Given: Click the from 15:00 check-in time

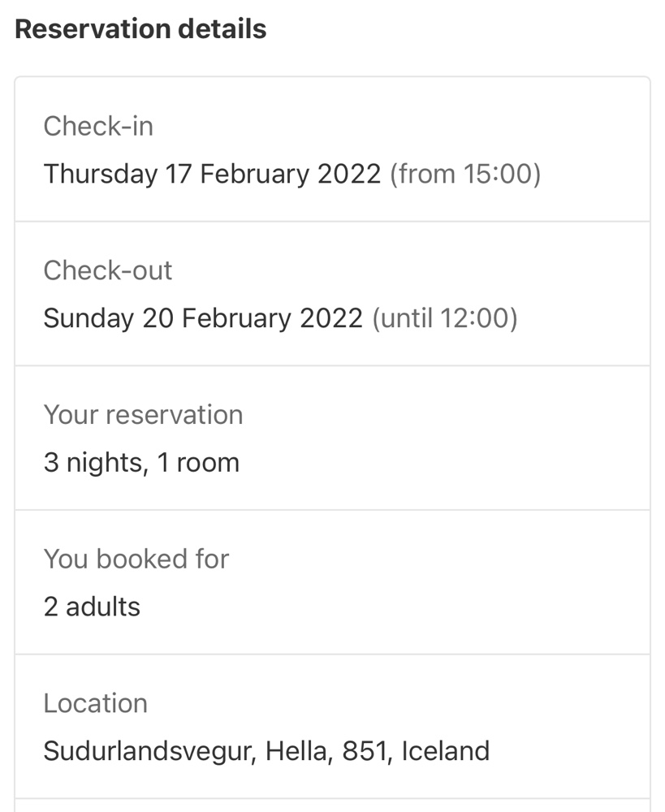Looking at the screenshot, I should pos(465,174).
